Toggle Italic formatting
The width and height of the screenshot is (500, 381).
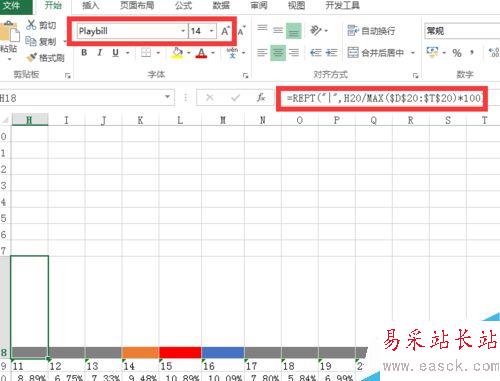pyautogui.click(x=100, y=53)
